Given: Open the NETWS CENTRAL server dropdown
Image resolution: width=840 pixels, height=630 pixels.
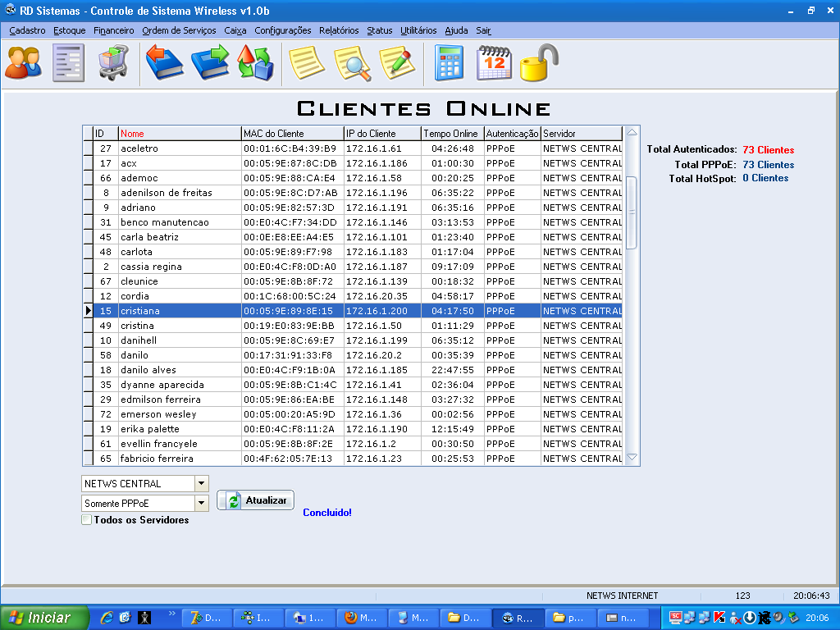Looking at the screenshot, I should coord(201,483).
